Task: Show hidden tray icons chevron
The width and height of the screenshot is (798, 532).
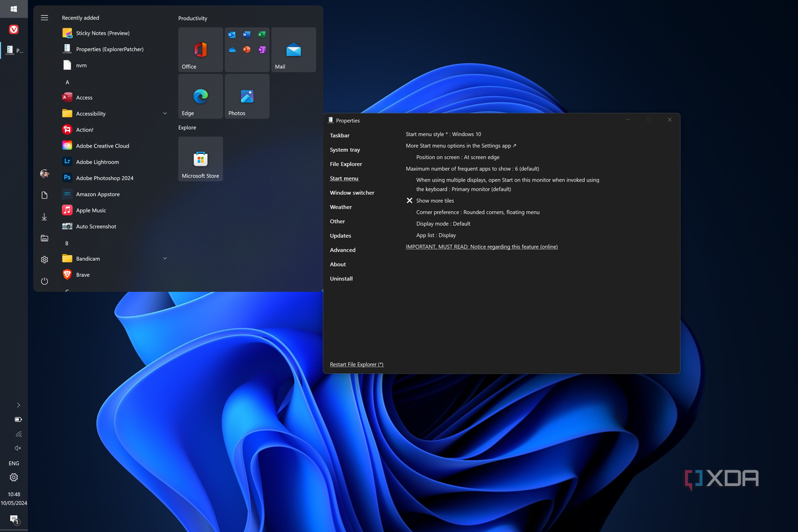Action: pos(18,405)
